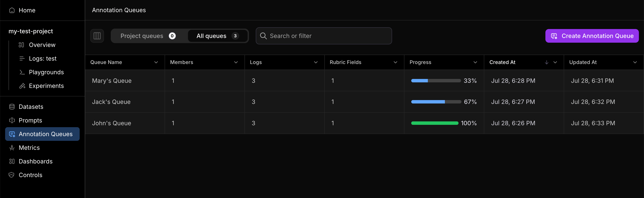Click John's Queue 100% progress bar
This screenshot has height=198, width=644.
[x=434, y=123]
